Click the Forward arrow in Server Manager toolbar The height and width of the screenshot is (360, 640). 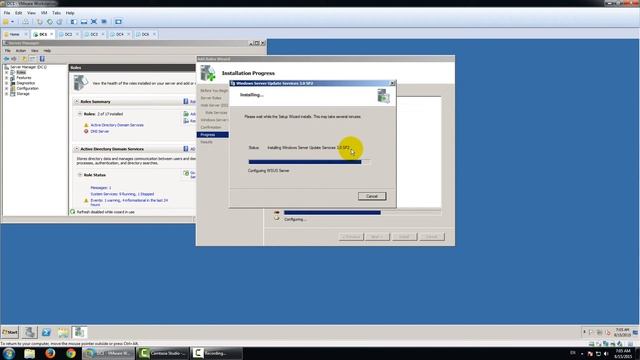(x=14, y=59)
